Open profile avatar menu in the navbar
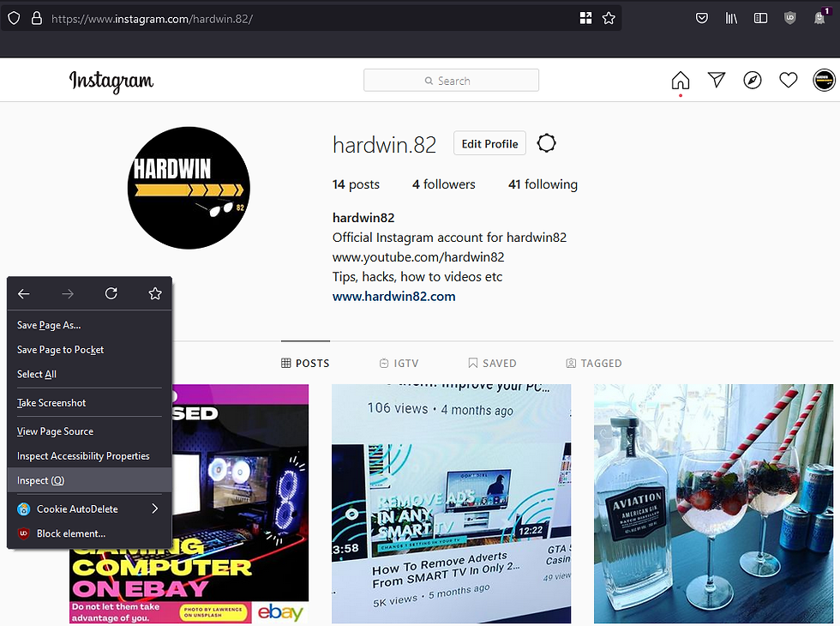 824,81
